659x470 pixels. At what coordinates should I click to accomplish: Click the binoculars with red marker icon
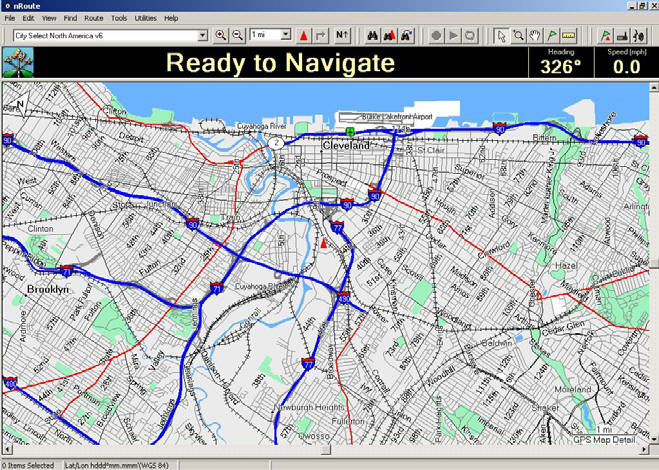point(390,36)
